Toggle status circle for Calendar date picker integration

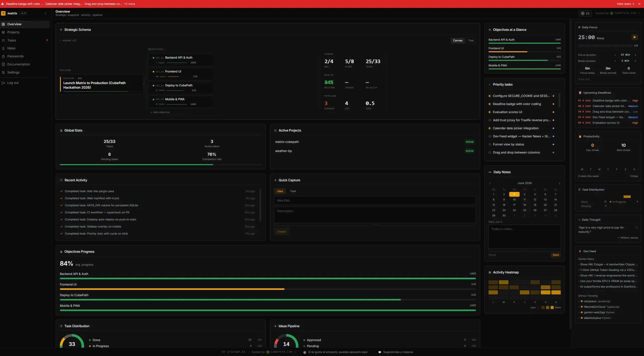click(490, 128)
